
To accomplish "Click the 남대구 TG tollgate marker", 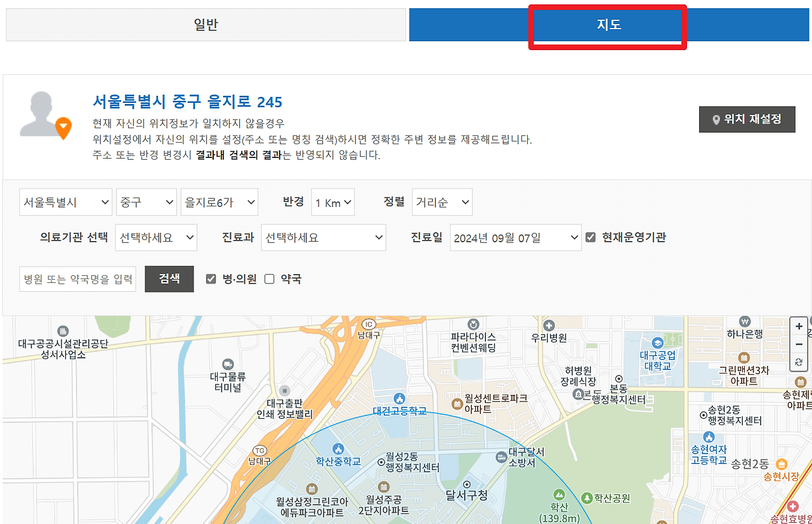I will pos(260,450).
